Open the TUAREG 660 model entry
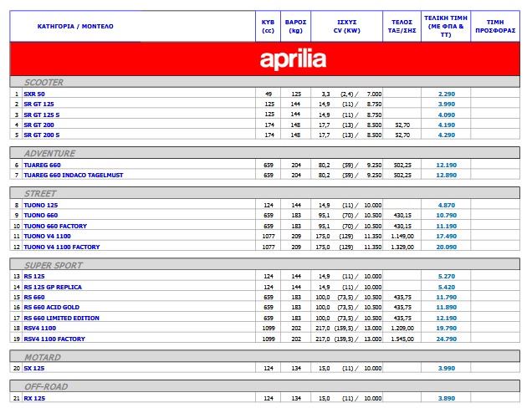This screenshot has width=532, height=408. [x=42, y=166]
